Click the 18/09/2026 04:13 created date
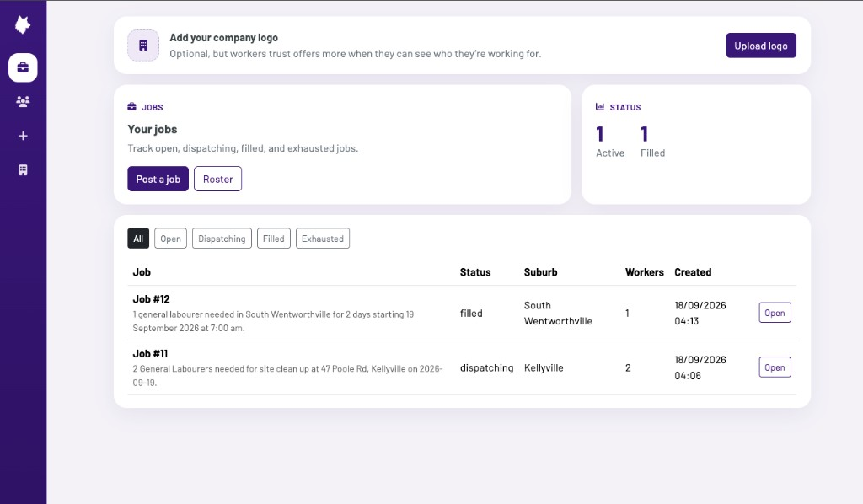The image size is (863, 504). [x=700, y=313]
